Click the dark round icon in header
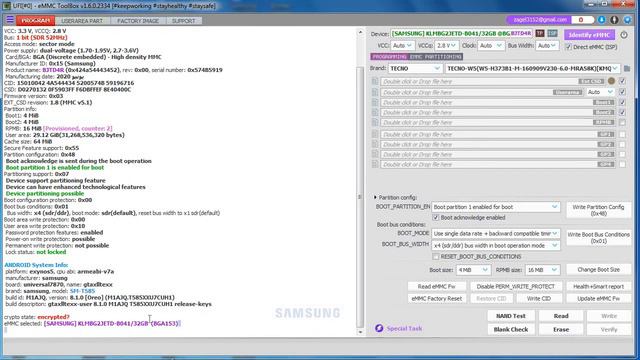This screenshot has height=360, width=640. [x=614, y=20]
